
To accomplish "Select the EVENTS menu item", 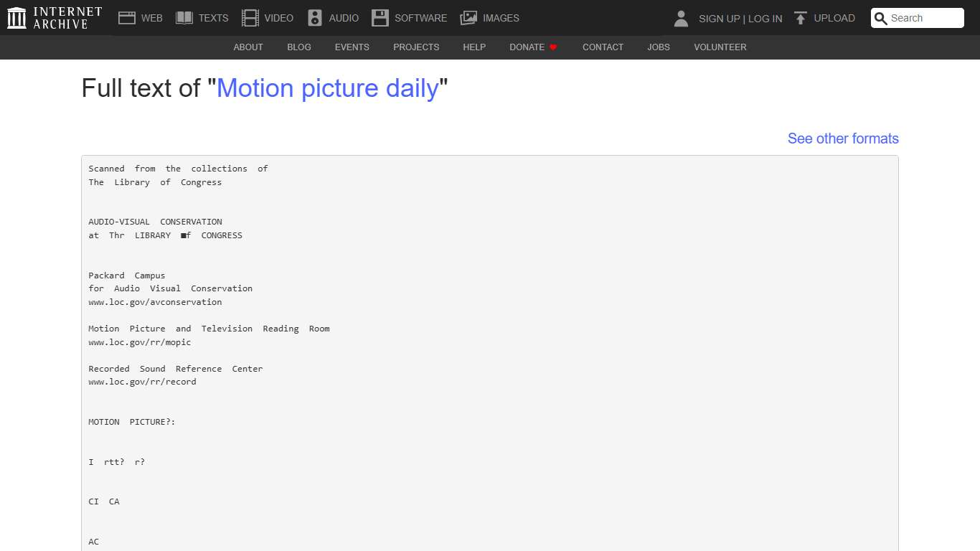I will pos(352,47).
